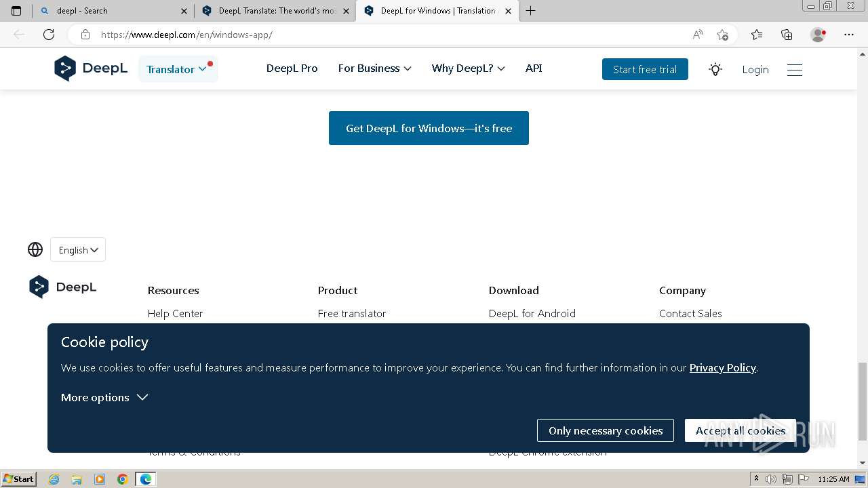The width and height of the screenshot is (868, 488).
Task: Open the Favorites list icon
Action: point(757,35)
